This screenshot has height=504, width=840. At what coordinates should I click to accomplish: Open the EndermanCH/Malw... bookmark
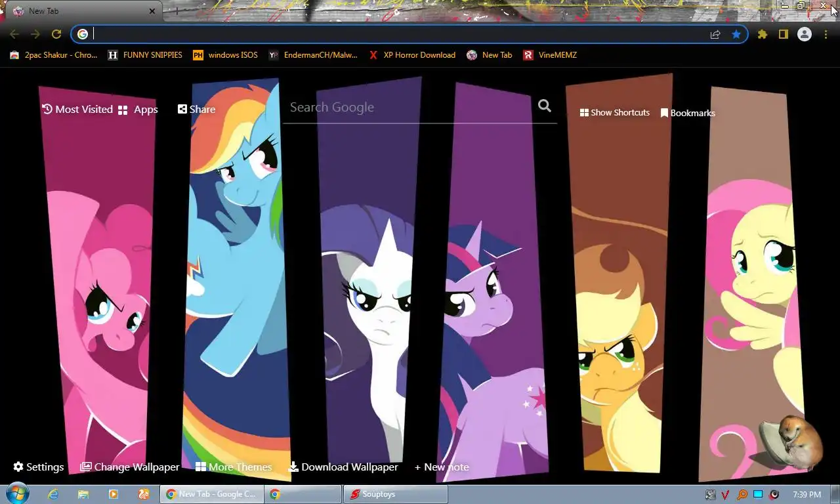coord(313,55)
